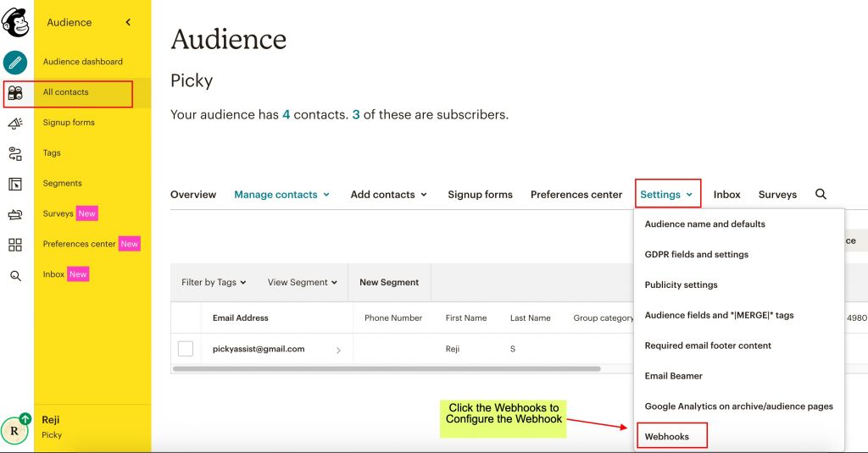This screenshot has width=868, height=453.
Task: Click the horizontal table scrollbar
Action: [387, 369]
